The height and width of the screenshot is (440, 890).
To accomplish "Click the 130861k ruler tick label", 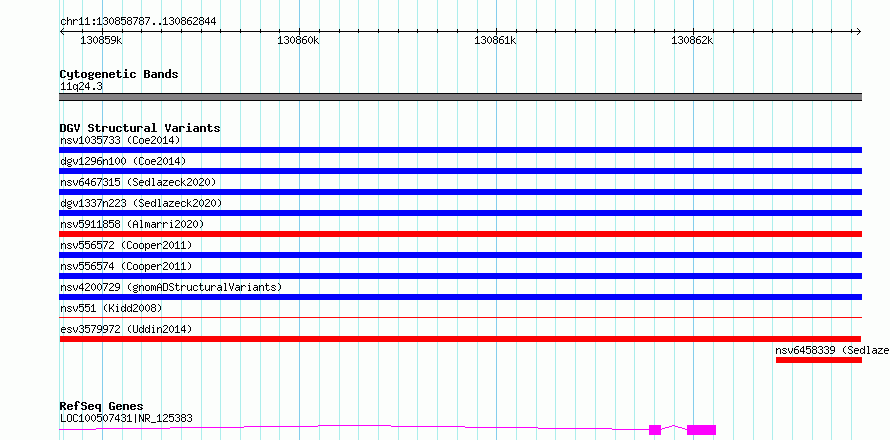I will point(496,40).
